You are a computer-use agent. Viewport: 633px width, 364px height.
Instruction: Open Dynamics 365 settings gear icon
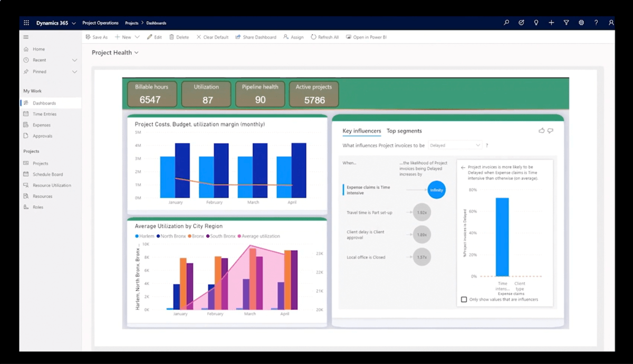point(581,23)
